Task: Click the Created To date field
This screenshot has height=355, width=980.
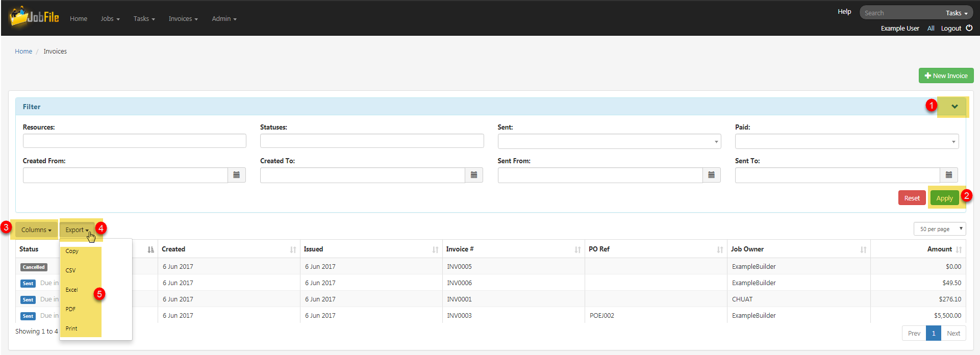Action: 363,175
